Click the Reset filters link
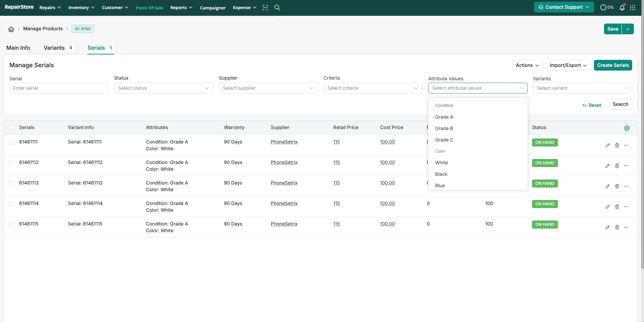This screenshot has width=644, height=322. click(x=592, y=105)
